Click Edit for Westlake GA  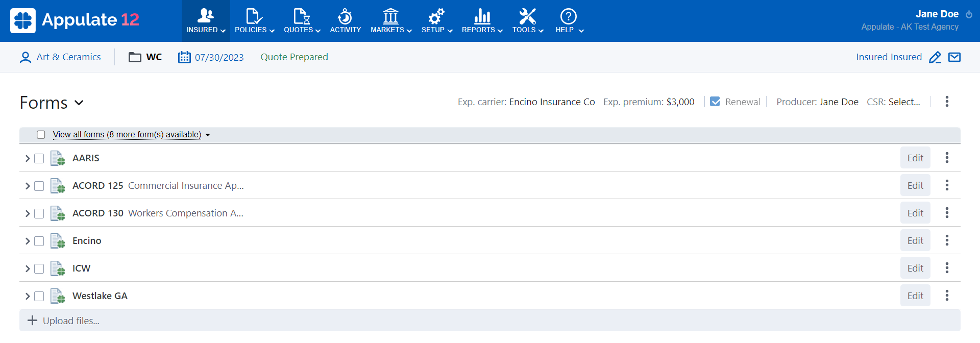coord(915,296)
